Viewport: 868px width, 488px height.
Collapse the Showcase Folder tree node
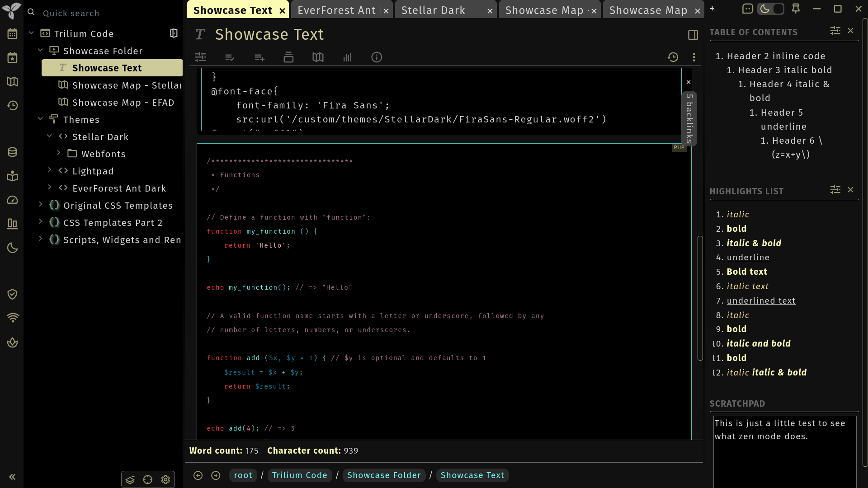(40, 50)
